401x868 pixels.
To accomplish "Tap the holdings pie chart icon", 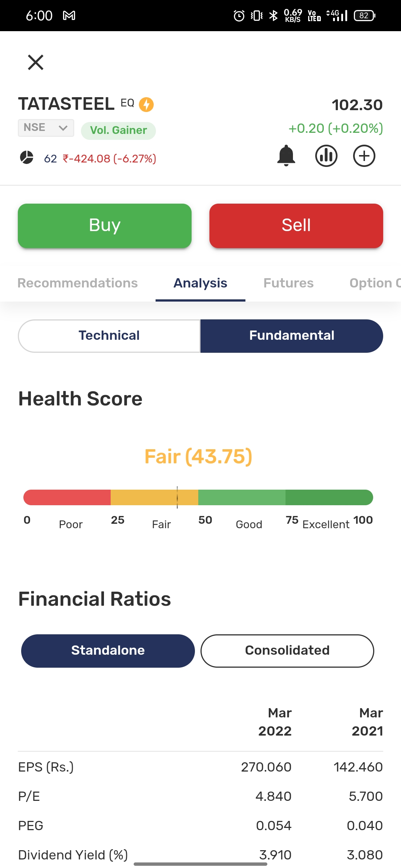I will (x=27, y=157).
